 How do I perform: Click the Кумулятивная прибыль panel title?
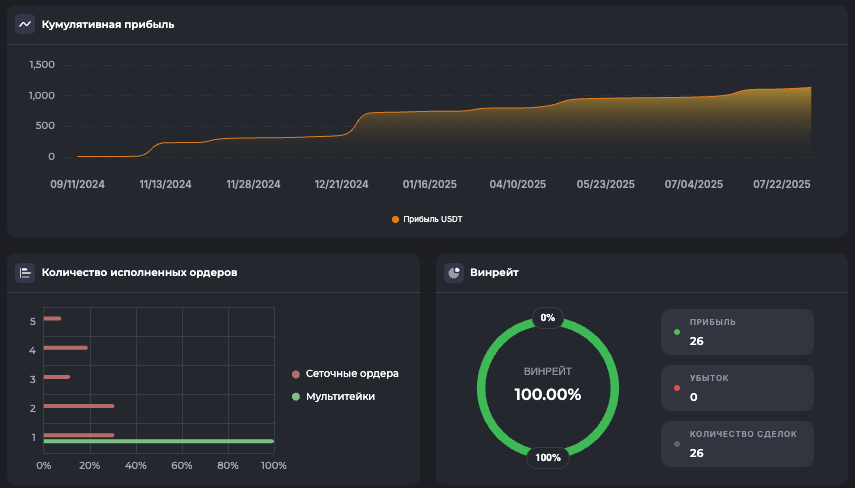tap(108, 24)
